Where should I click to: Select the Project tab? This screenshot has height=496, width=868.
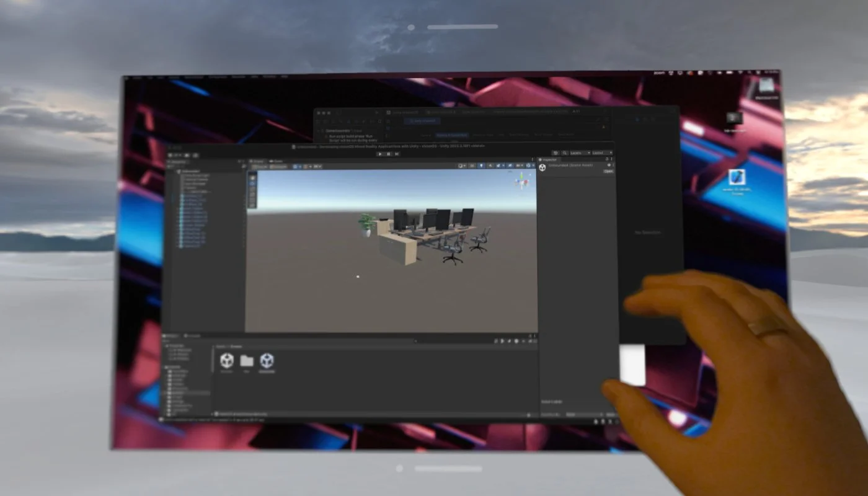pos(170,336)
